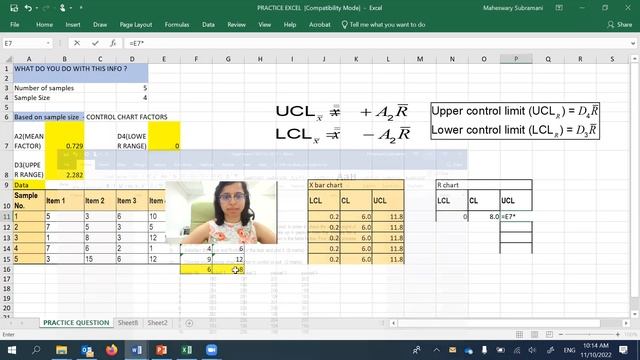This screenshot has width=640, height=360.
Task: Click the Ribbon Display Options icon
Action: point(559,8)
